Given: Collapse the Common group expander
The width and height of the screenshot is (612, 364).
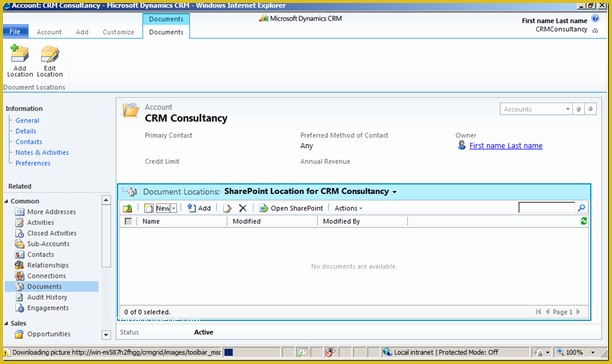Looking at the screenshot, I should click(7, 201).
